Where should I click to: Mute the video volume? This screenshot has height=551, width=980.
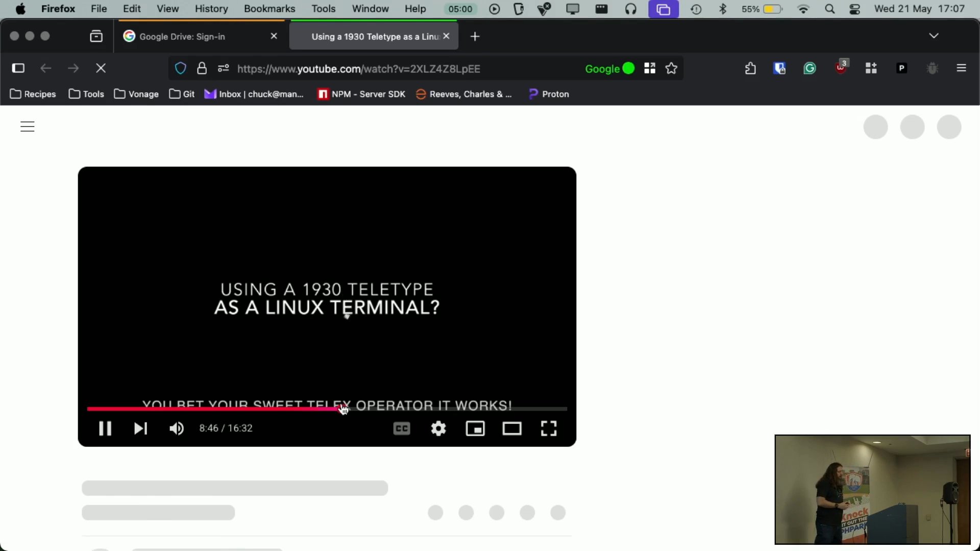[x=176, y=429]
